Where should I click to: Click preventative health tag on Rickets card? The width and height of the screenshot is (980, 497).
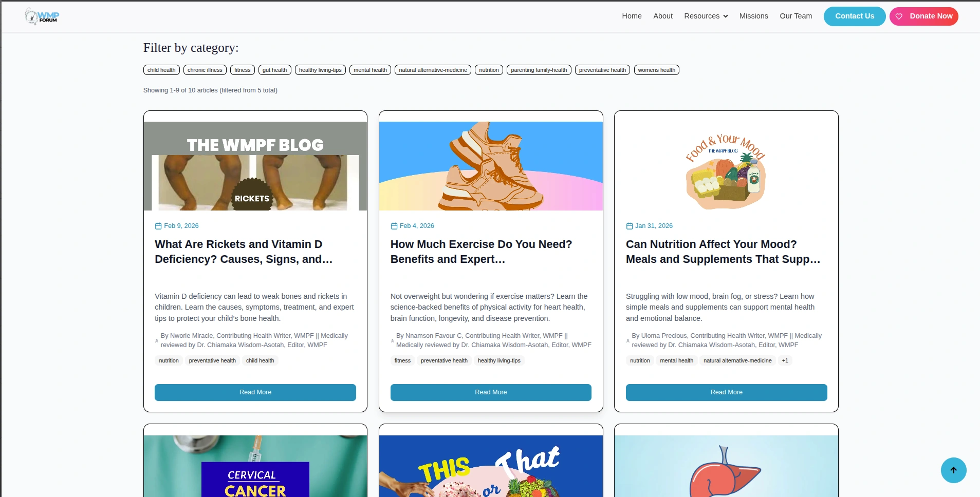pyautogui.click(x=212, y=361)
